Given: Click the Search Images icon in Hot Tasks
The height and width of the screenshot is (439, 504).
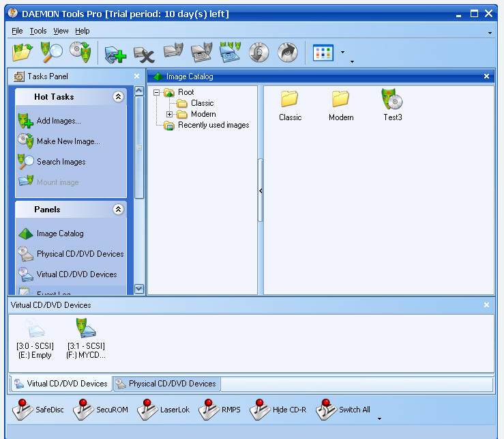Looking at the screenshot, I should click(x=25, y=161).
